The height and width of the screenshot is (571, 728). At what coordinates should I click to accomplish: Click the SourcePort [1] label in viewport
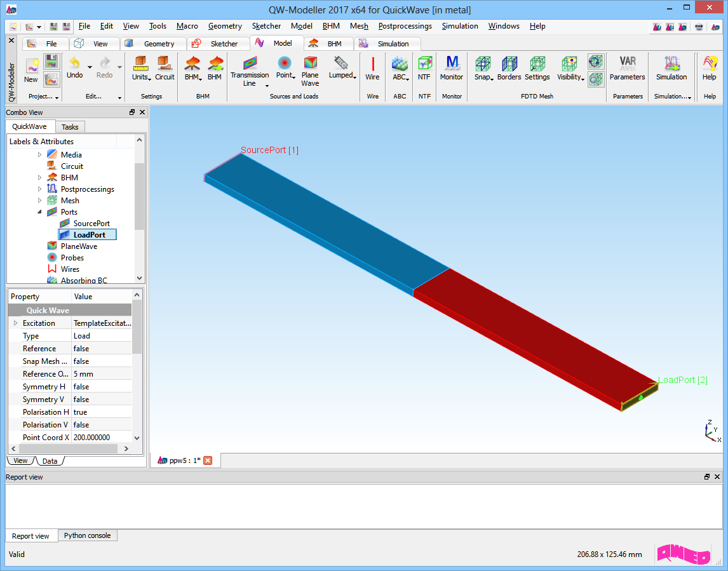269,150
